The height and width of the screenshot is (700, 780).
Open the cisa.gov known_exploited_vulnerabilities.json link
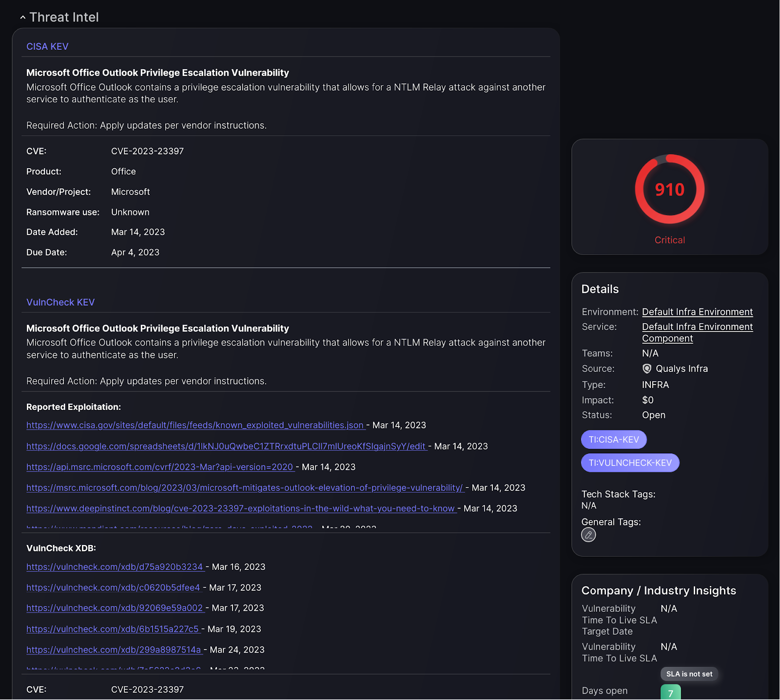click(x=195, y=425)
